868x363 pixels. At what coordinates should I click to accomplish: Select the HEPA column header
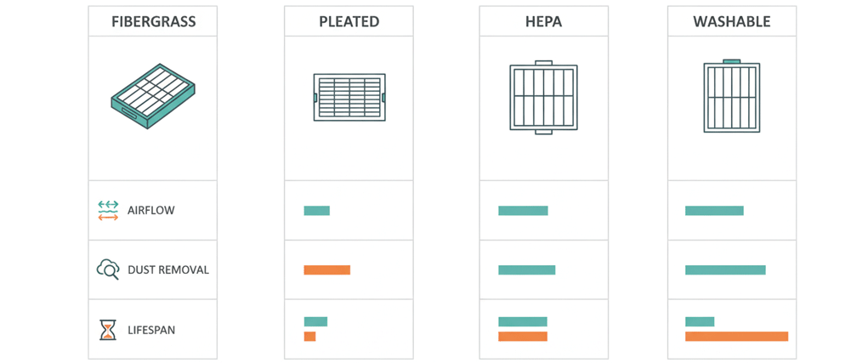pyautogui.click(x=543, y=22)
